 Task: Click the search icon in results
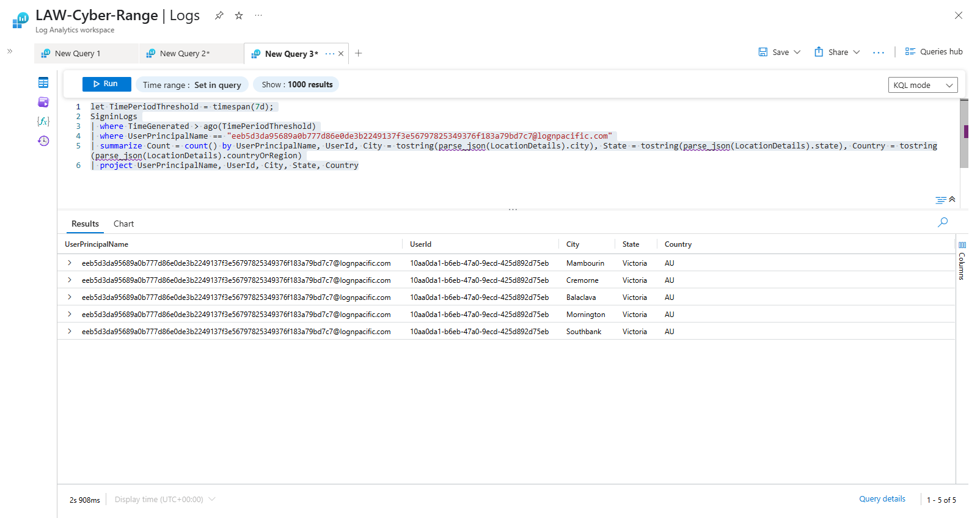(943, 222)
